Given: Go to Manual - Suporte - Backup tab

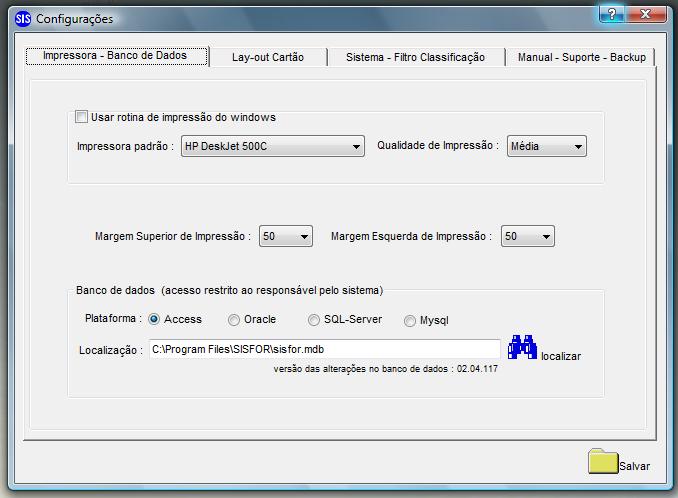Looking at the screenshot, I should pos(582,57).
